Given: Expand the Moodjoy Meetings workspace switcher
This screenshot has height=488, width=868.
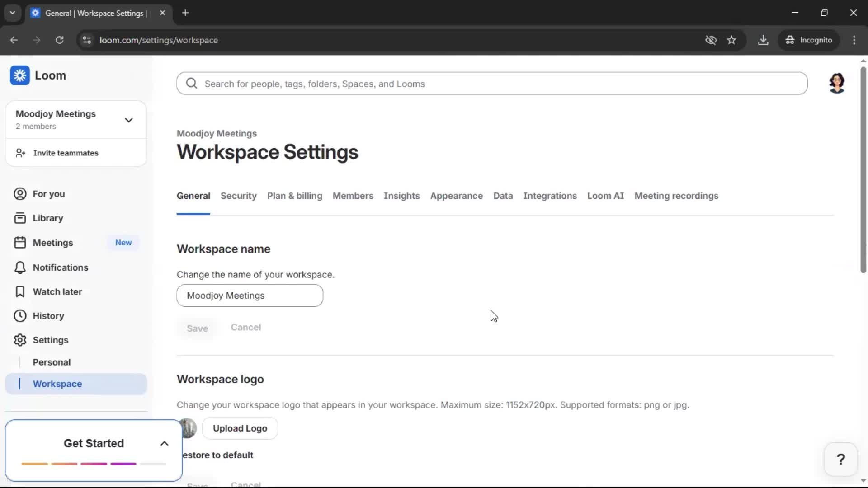Looking at the screenshot, I should [129, 120].
